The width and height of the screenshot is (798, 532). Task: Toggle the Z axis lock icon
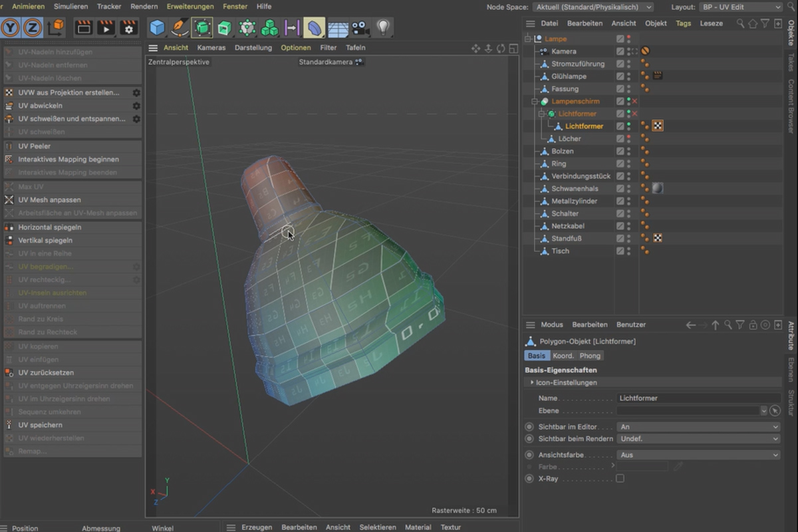(33, 27)
